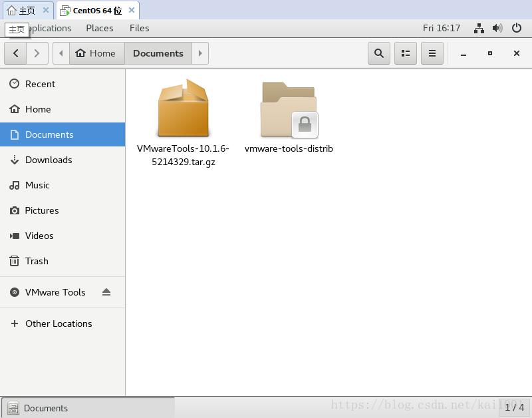Image resolution: width=532 pixels, height=418 pixels.
Task: Click the 1 / 4 workspace indicator
Action: pos(514,407)
